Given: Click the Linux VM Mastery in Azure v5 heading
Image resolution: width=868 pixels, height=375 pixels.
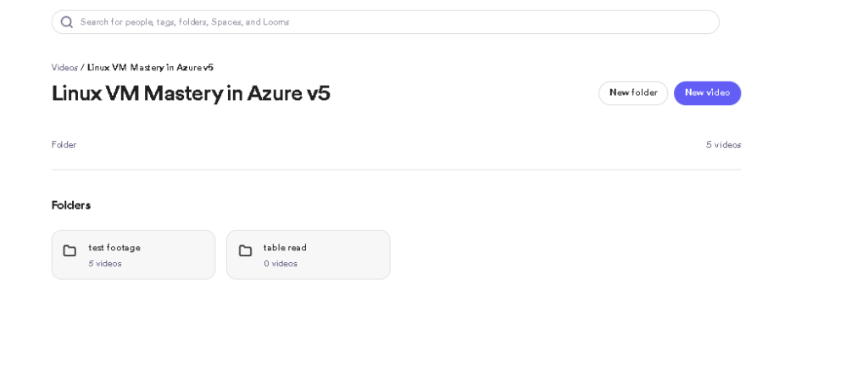Looking at the screenshot, I should tap(191, 93).
